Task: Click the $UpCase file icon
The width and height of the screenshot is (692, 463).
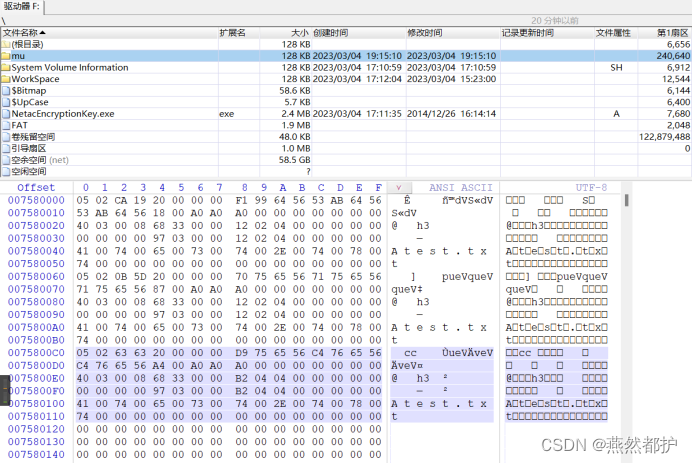Action: [x=6, y=102]
